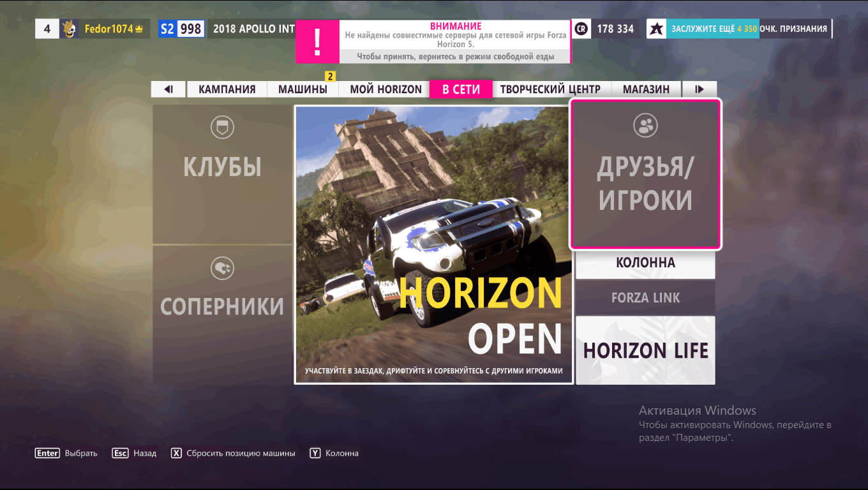
Task: Open the МОЙ HORIZON tab
Action: (385, 89)
